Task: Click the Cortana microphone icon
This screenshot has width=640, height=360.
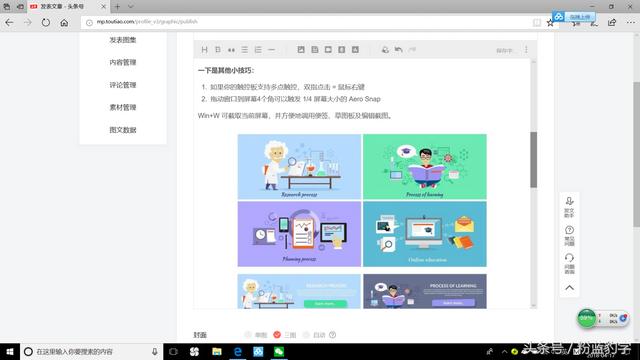Action: tap(155, 351)
